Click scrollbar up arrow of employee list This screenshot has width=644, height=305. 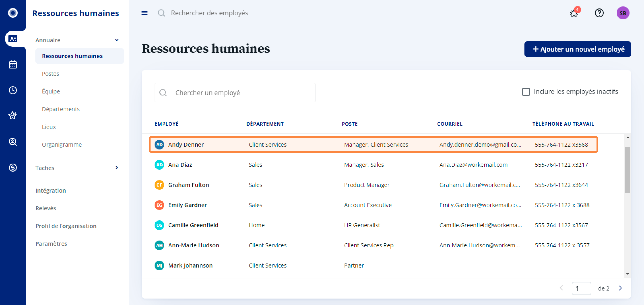coord(627,138)
